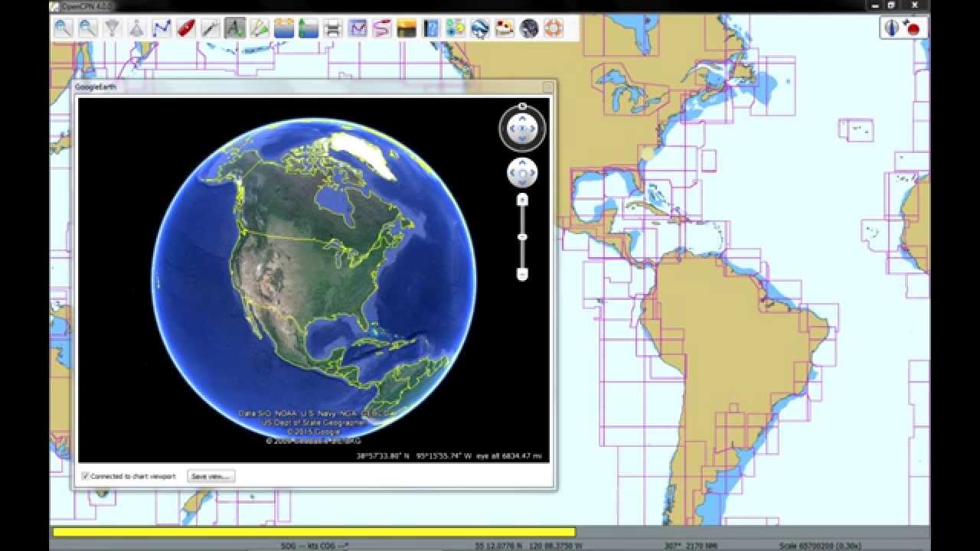
Task: Show currents layer icon
Action: pyautogui.click(x=283, y=29)
